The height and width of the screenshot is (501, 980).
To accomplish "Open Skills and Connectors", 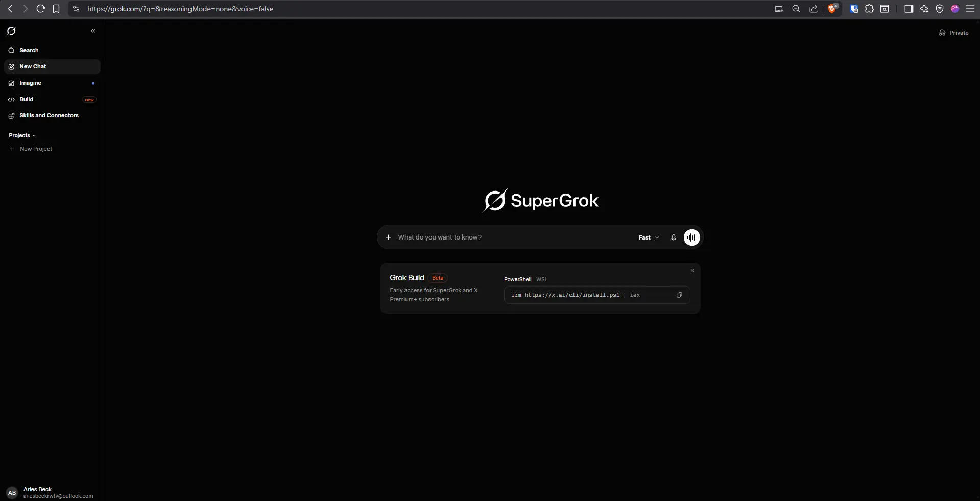I will click(52, 115).
